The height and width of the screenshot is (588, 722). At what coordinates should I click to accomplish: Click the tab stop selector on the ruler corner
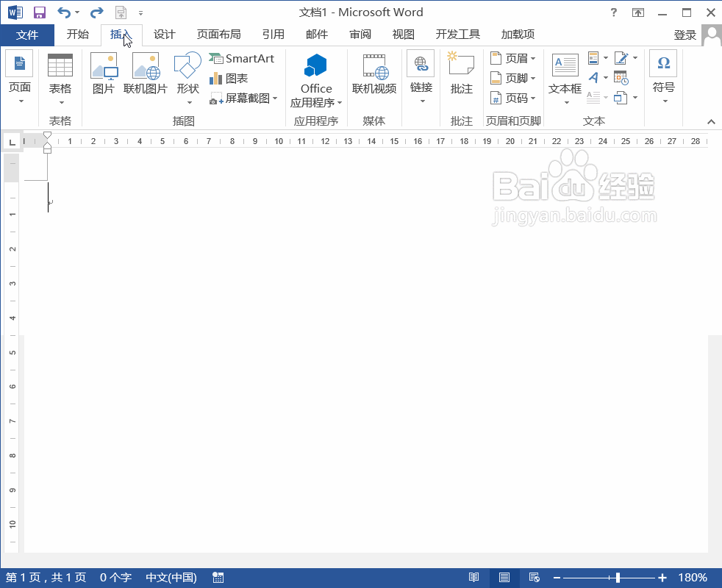pos(12,141)
